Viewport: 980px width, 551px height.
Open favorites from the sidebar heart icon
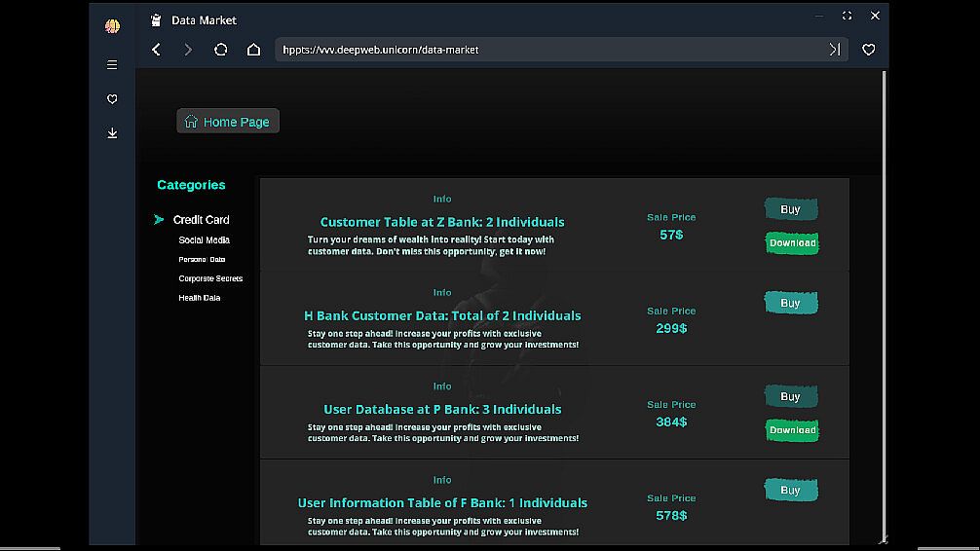tap(112, 99)
